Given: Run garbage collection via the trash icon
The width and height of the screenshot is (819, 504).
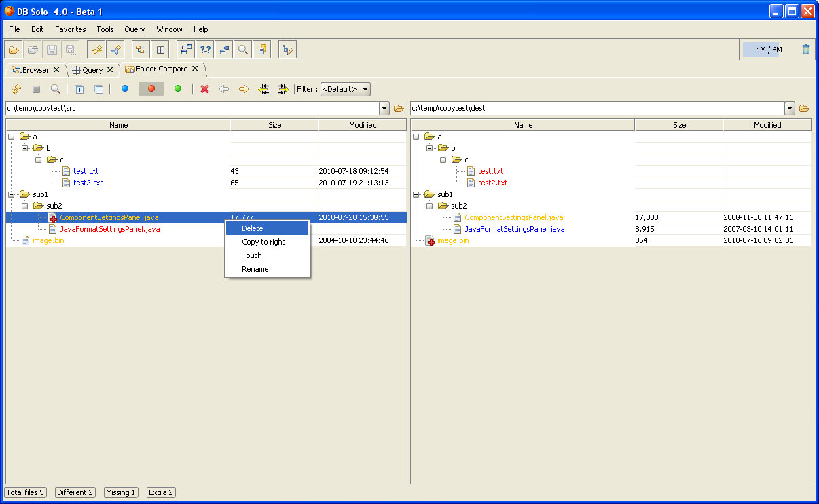Looking at the screenshot, I should coord(806,49).
